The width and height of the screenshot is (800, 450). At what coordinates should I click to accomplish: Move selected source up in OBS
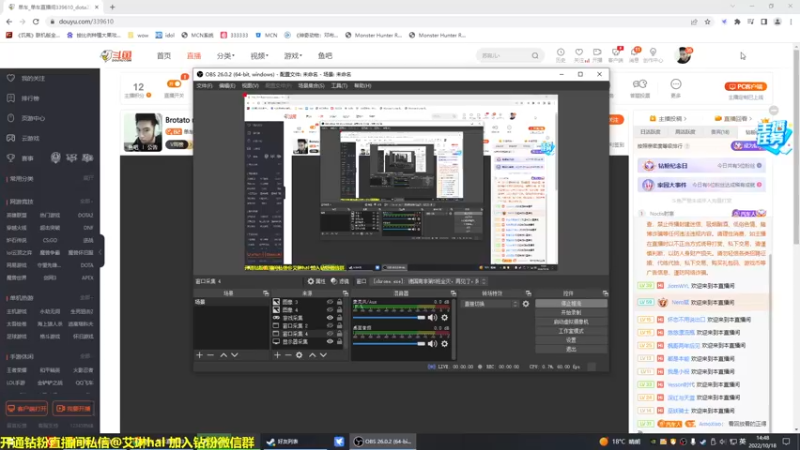pos(312,355)
